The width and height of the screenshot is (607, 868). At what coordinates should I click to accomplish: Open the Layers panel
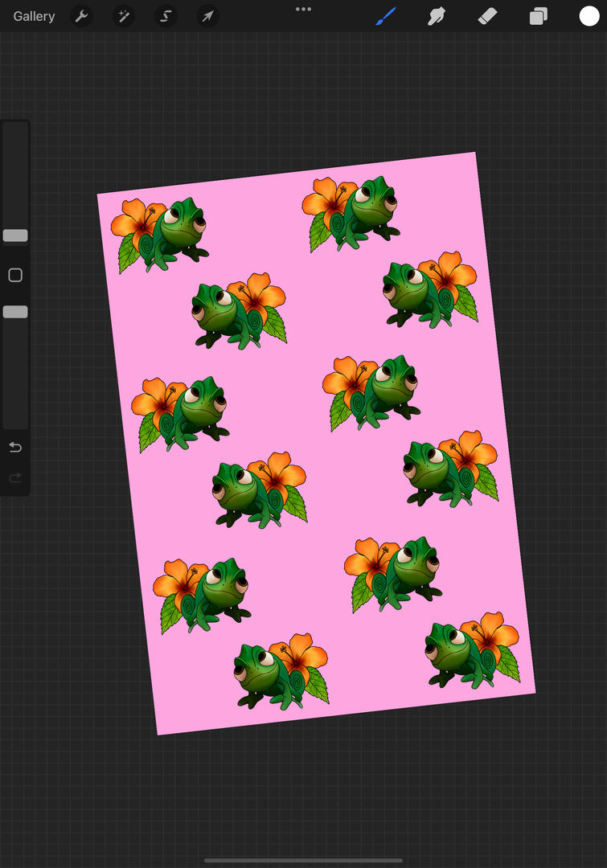click(x=539, y=17)
